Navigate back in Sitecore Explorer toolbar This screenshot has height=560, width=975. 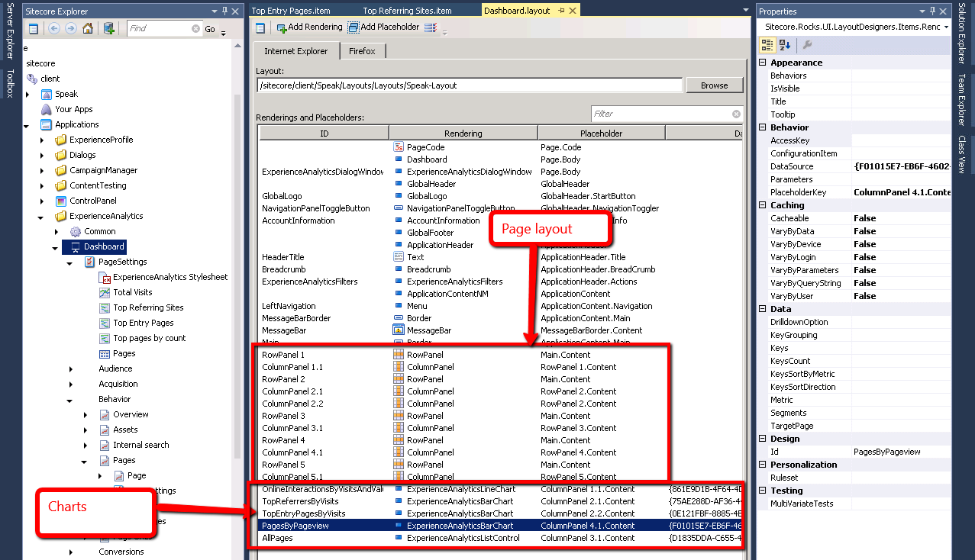click(54, 28)
